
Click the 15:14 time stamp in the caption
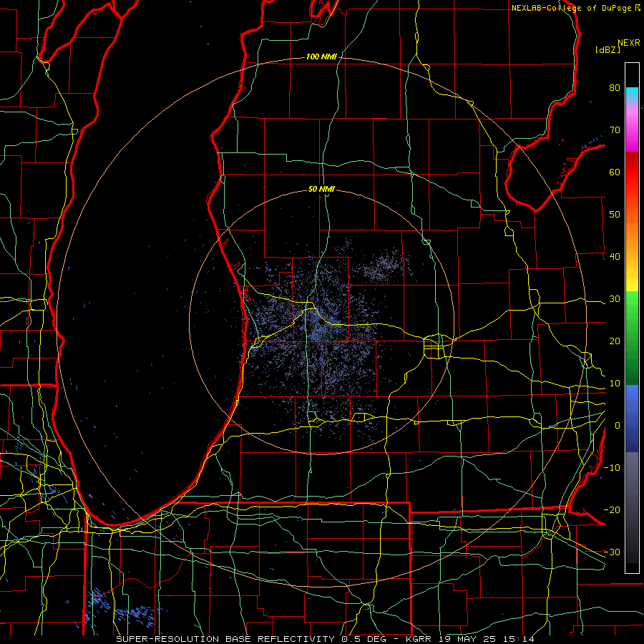coord(517,639)
